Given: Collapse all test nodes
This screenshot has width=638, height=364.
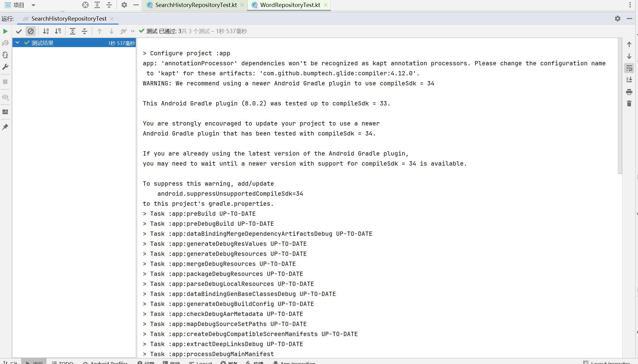Looking at the screenshot, I should tap(84, 31).
